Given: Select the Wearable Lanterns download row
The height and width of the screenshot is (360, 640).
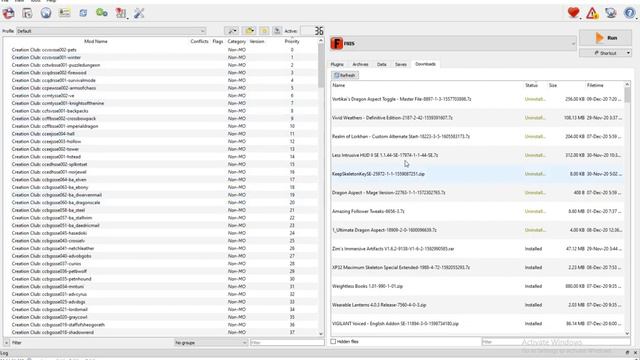Looking at the screenshot, I should pos(477,305).
